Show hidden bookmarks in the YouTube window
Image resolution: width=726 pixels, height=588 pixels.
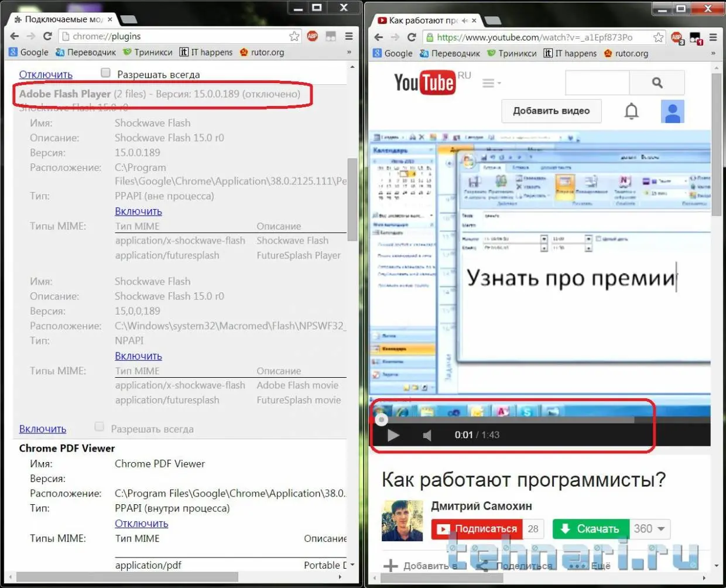click(x=713, y=53)
